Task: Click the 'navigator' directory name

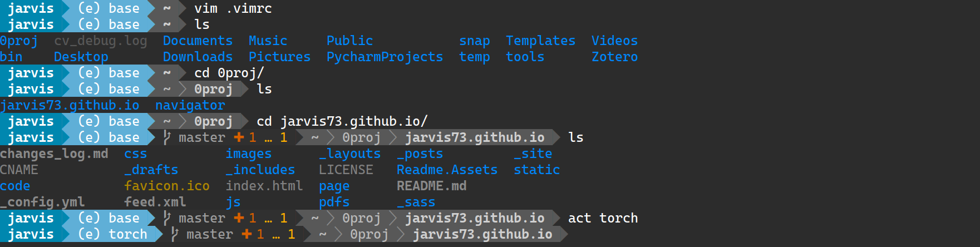Action: coord(190,106)
